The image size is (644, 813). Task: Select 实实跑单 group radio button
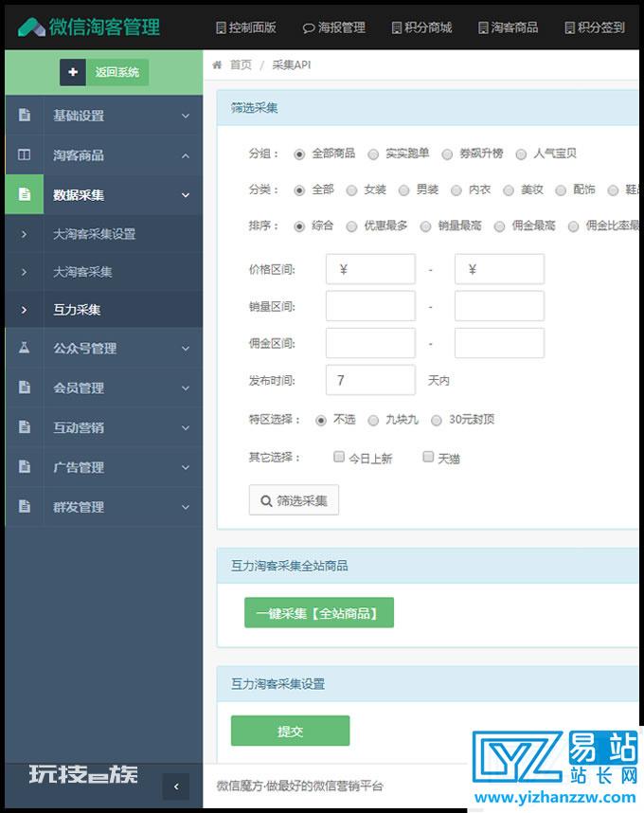coord(373,154)
